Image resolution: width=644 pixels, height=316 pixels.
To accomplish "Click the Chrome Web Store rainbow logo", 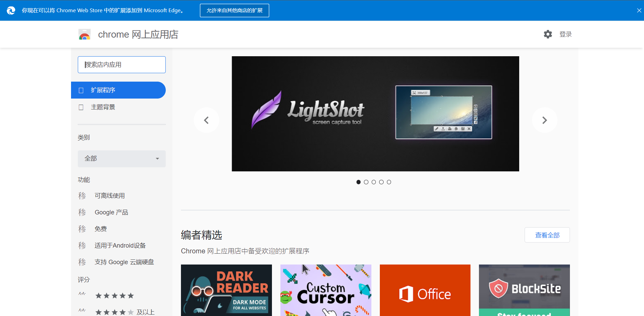I will (x=85, y=35).
